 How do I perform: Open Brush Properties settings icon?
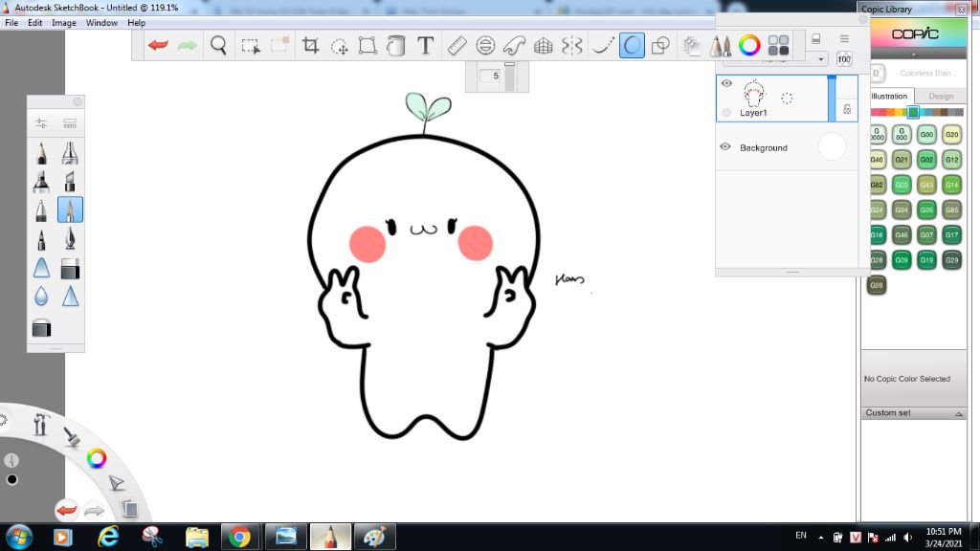click(41, 123)
